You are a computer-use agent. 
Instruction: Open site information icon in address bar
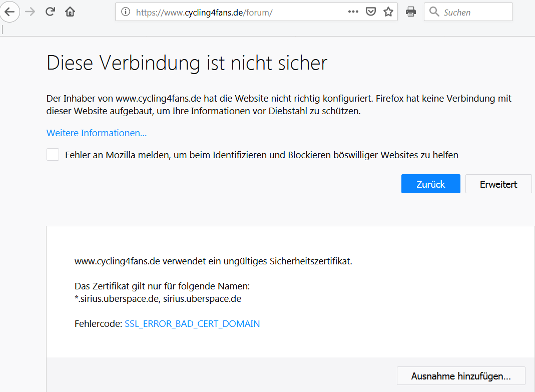(126, 12)
